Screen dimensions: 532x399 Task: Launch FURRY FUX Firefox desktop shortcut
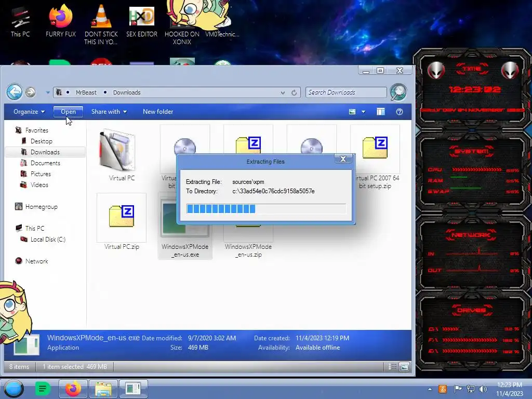tap(61, 22)
